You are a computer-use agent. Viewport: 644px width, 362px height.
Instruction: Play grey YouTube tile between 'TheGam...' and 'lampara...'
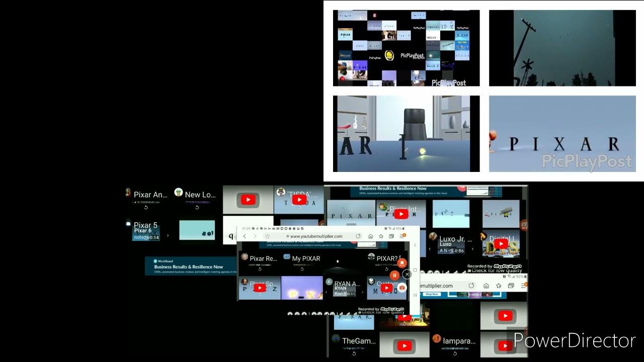point(405,345)
